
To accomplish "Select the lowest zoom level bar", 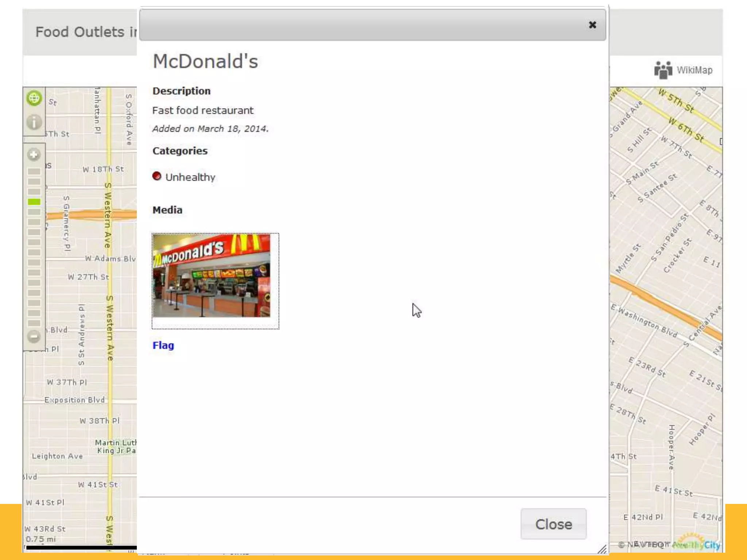I will [34, 323].
